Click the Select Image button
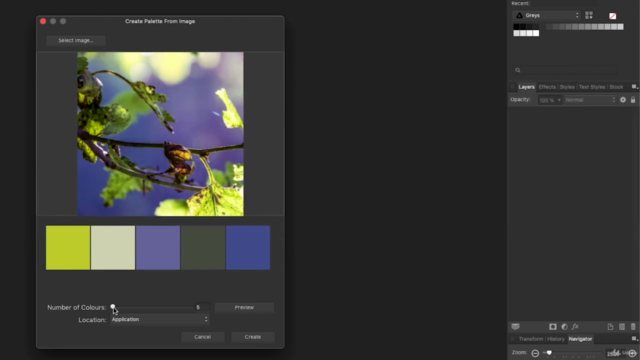640x360 pixels. coord(76,40)
